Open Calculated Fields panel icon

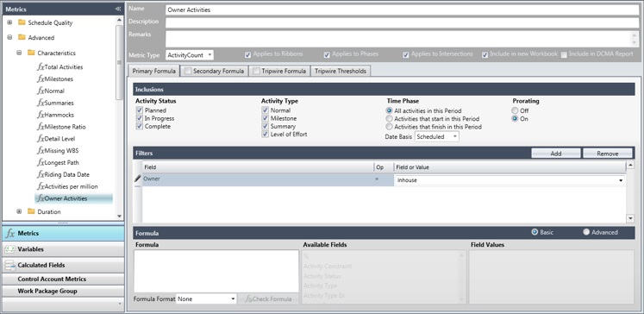9,265
